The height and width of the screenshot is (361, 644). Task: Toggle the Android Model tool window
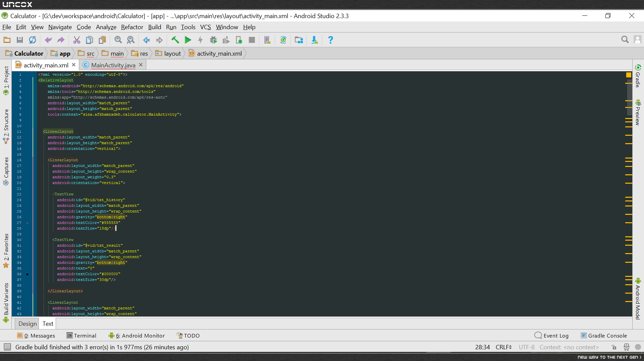[x=638, y=298]
